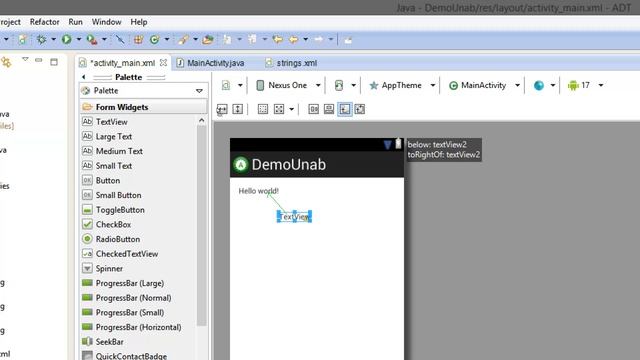Open the locale globe dropdown arrow
Image resolution: width=640 pixels, height=360 pixels.
553,85
